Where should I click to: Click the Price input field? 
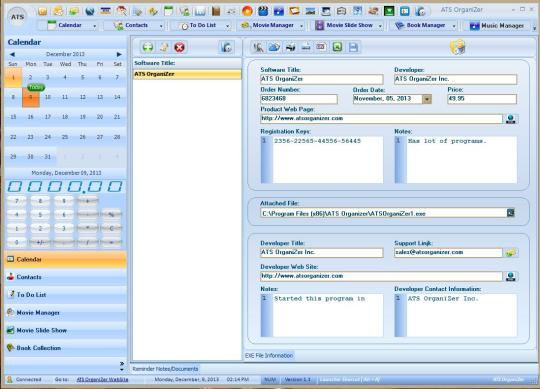pyautogui.click(x=482, y=99)
